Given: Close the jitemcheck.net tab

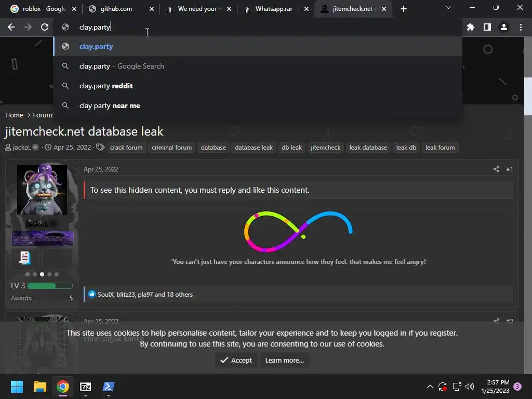Looking at the screenshot, I should coord(384,9).
